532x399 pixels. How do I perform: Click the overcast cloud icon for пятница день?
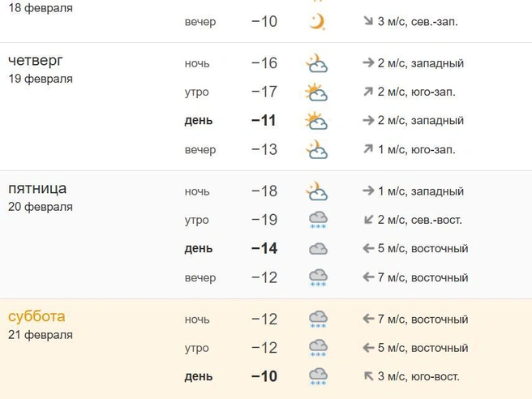(318, 249)
